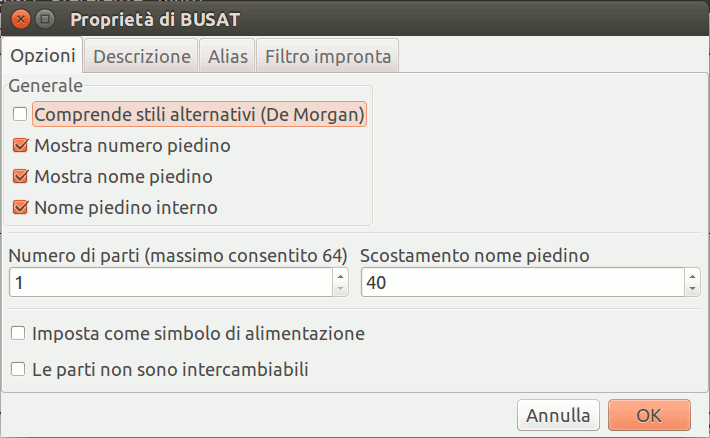The height and width of the screenshot is (438, 710).
Task: Click the Numero di parti input field
Action: pyautogui.click(x=170, y=283)
